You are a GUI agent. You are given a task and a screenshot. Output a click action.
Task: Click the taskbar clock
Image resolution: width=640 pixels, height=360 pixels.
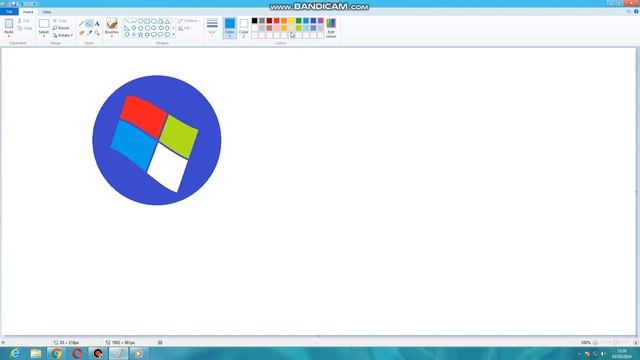[622, 353]
